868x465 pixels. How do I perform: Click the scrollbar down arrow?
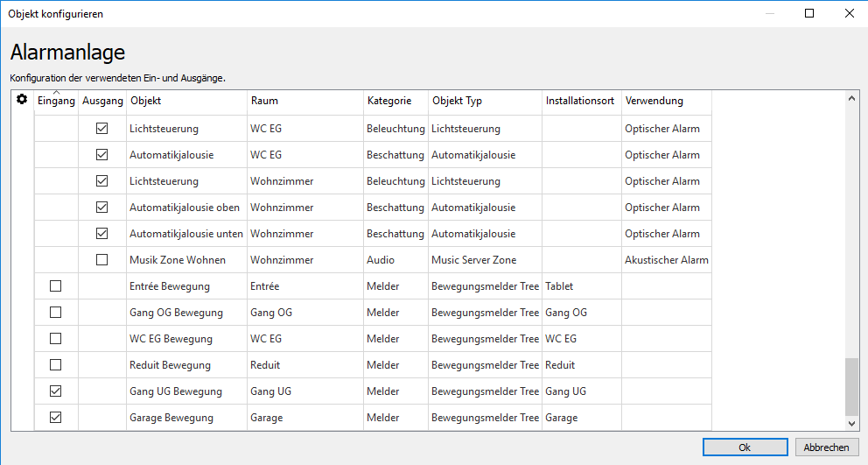point(852,424)
